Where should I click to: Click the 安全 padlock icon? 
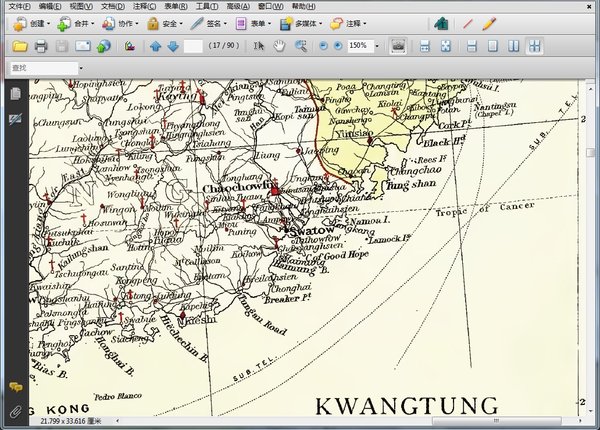(153, 24)
